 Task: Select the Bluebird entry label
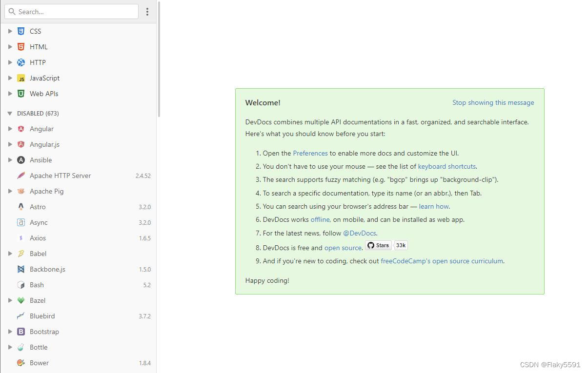pos(42,316)
